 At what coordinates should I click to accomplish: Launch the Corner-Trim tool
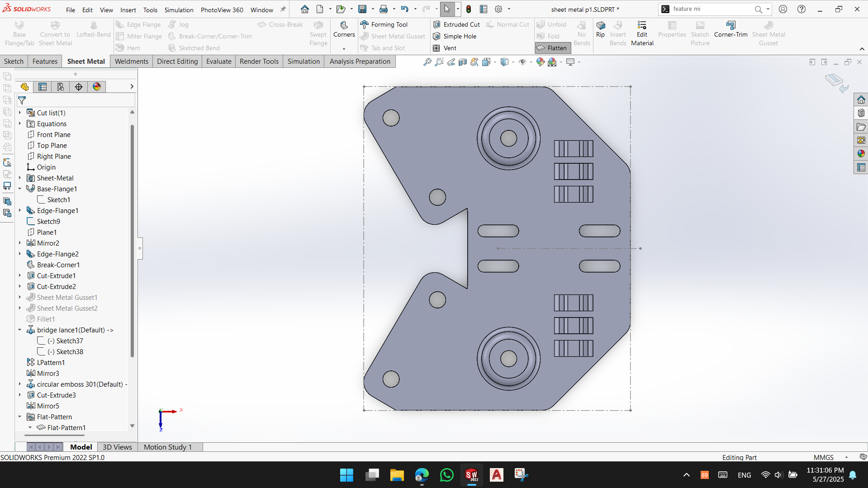[730, 30]
